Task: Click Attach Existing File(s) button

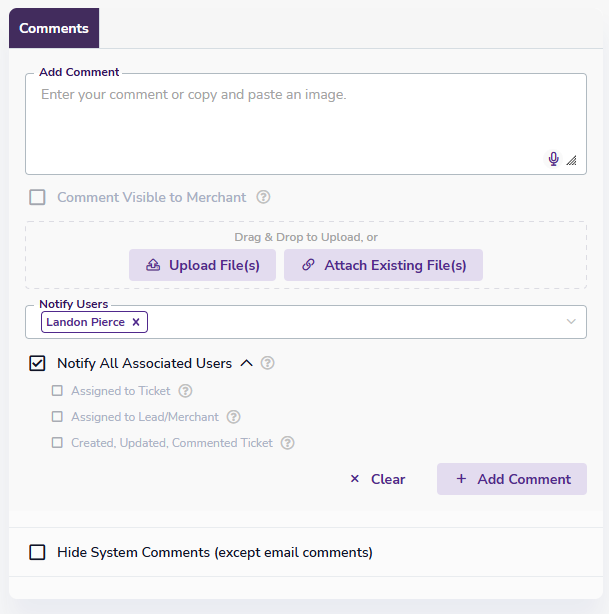Action: (383, 265)
